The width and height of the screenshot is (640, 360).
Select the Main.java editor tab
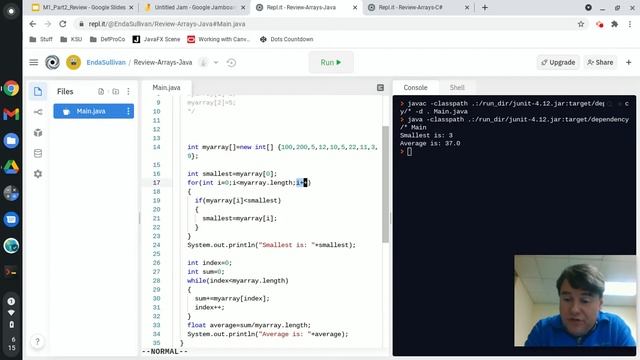[166, 87]
